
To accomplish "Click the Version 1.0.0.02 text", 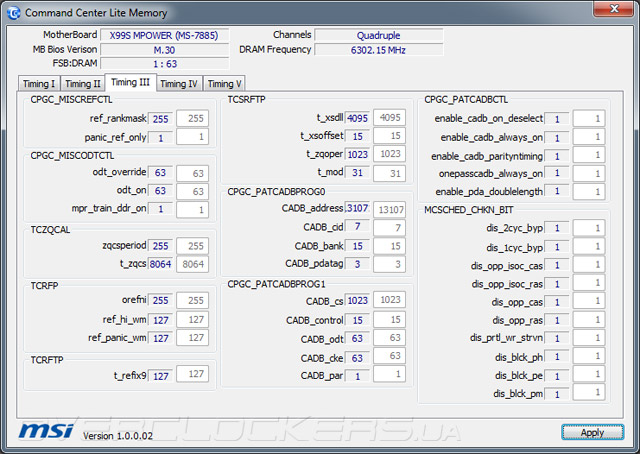I will [x=118, y=436].
